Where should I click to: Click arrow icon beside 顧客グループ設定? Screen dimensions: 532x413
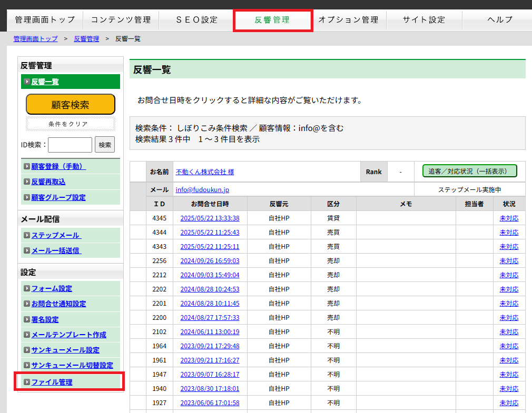[27, 197]
